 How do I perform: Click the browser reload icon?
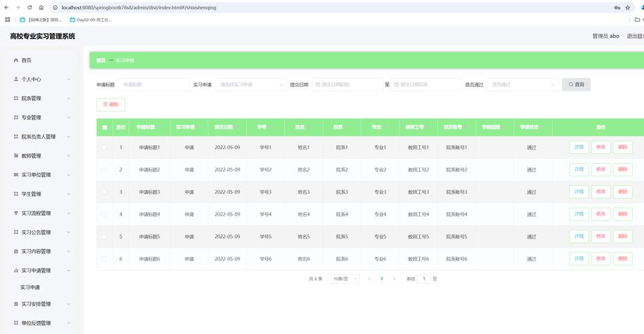29,7
